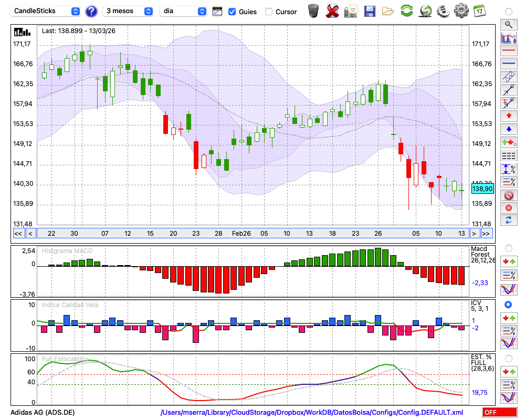Enable the Cursor checkbox
Image resolution: width=525 pixels, height=420 pixels.
[268, 12]
